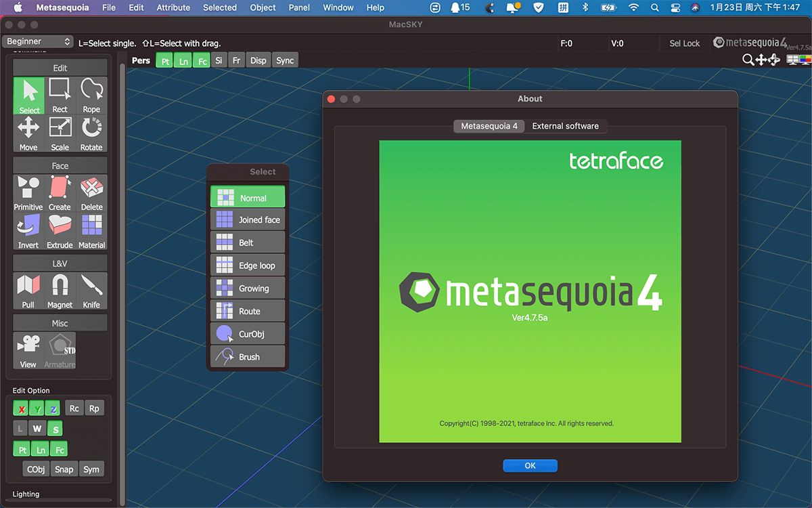Select the Delete face tool

click(x=91, y=193)
